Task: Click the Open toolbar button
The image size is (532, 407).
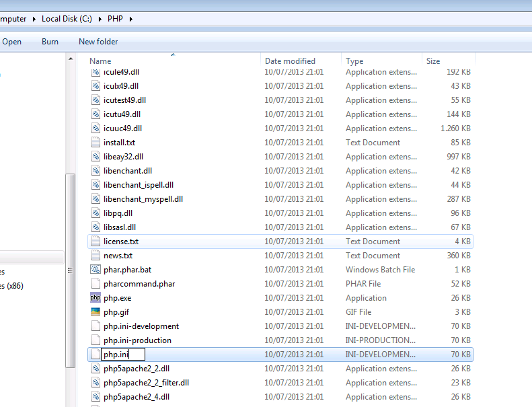Action: coord(11,42)
